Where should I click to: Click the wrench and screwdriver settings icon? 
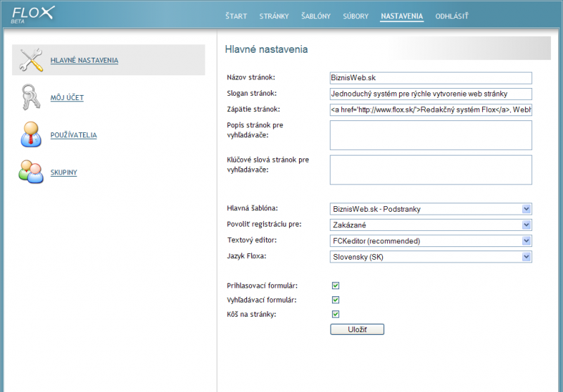32,61
